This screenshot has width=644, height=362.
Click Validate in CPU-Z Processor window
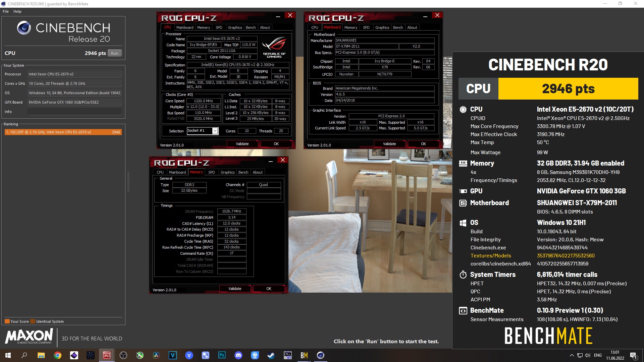coord(242,144)
